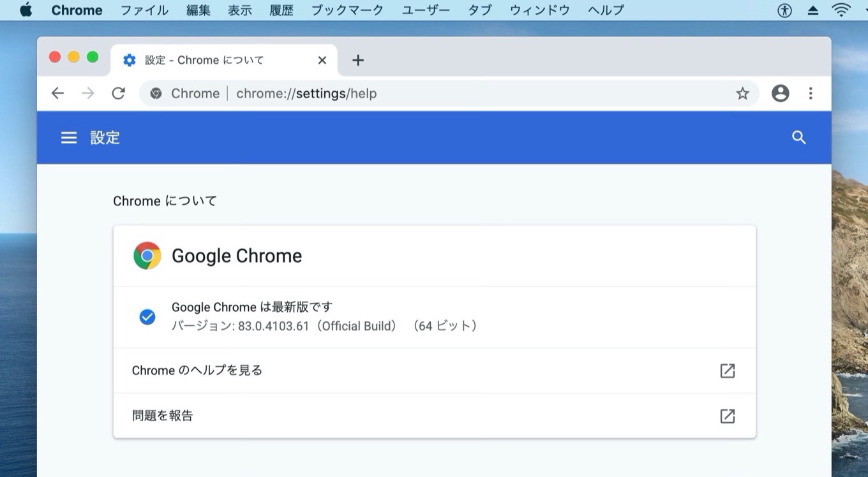The image size is (868, 477).
Task: Go forward to the next page
Action: pyautogui.click(x=88, y=94)
